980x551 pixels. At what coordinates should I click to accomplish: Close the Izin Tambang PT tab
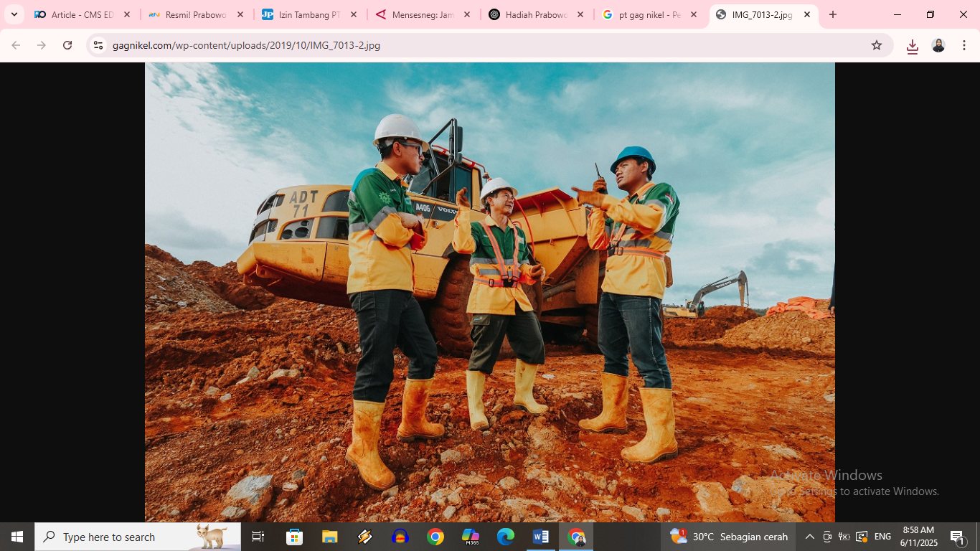pyautogui.click(x=354, y=14)
